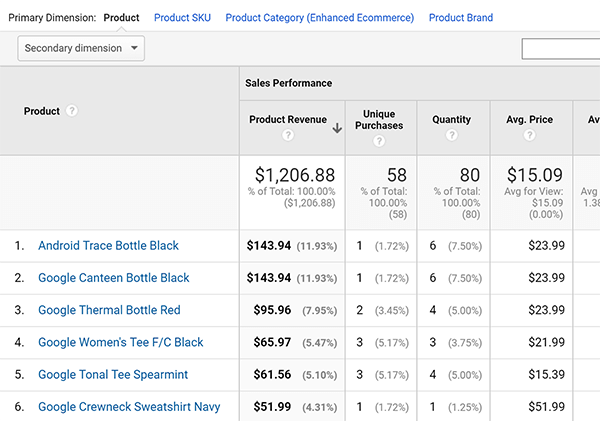Image resolution: width=600 pixels, height=421 pixels.
Task: Open Google Thermal Bottle Red product link
Action: (109, 310)
